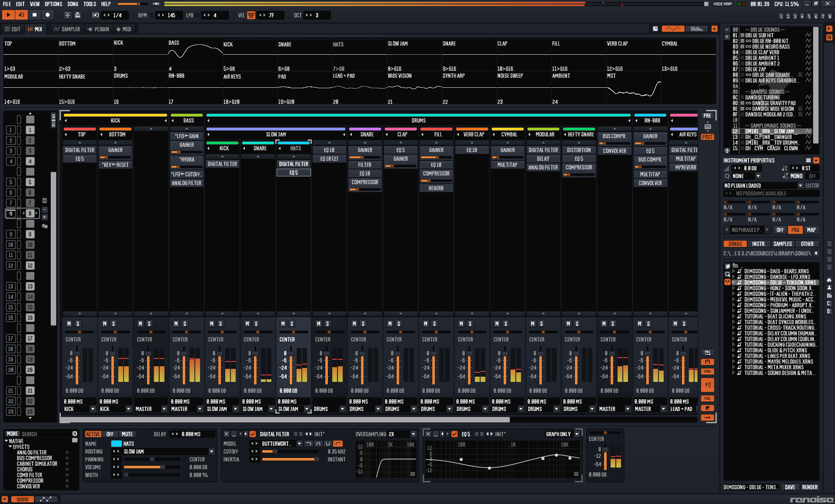Open the MIDI tab
This screenshot has width=835, height=504.
coord(124,29)
